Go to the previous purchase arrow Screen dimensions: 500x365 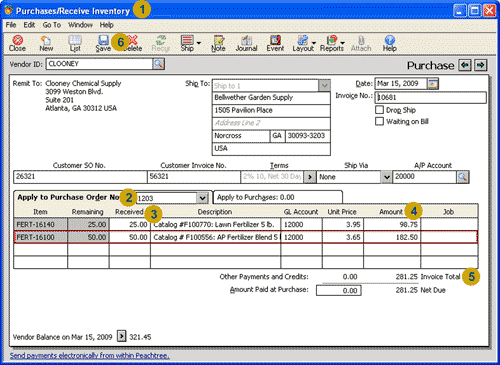pyautogui.click(x=465, y=65)
